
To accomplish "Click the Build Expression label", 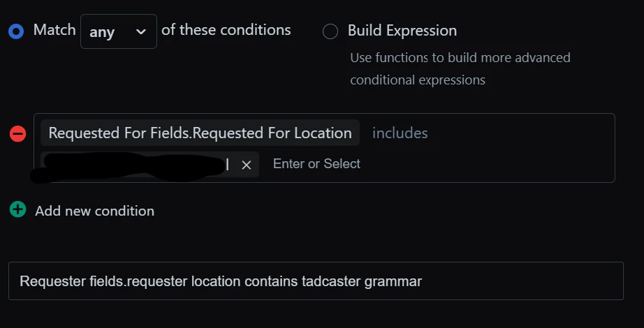I will coord(402,31).
